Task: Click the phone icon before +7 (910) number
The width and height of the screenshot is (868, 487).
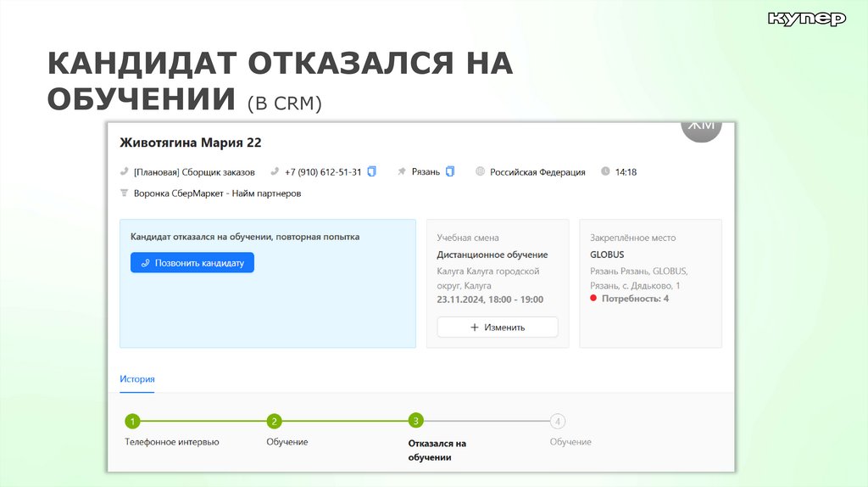Action: (275, 171)
